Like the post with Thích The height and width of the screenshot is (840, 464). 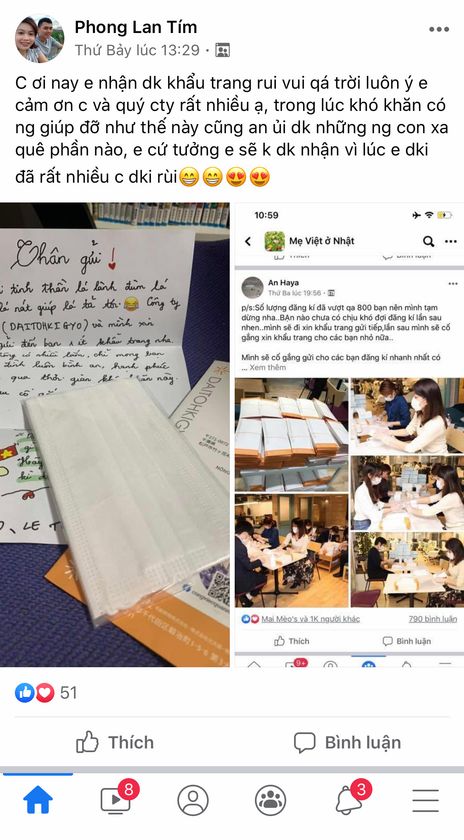115,742
